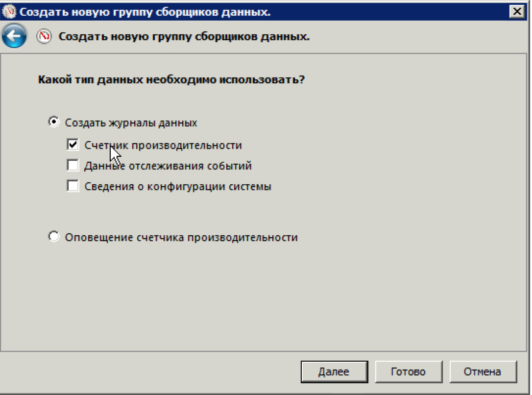Cancel with the 'Отмена' button
The height and width of the screenshot is (395, 532).
coord(483,371)
